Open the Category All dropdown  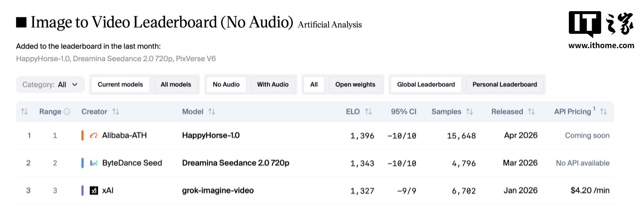click(50, 84)
